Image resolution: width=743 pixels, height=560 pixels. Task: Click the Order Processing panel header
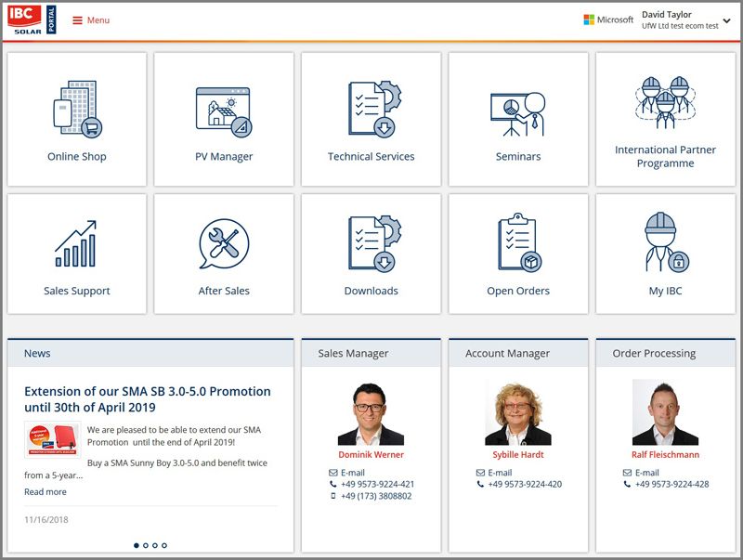point(665,354)
